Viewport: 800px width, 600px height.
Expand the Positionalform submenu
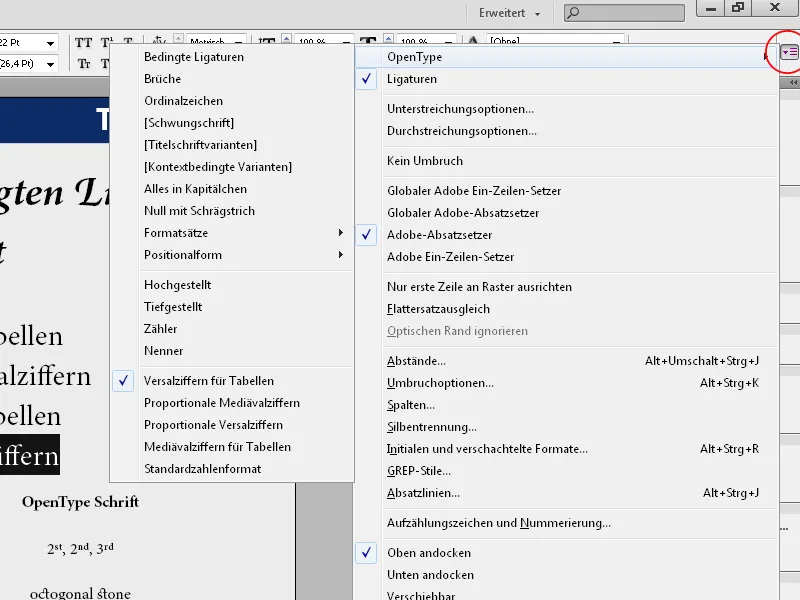[x=232, y=255]
